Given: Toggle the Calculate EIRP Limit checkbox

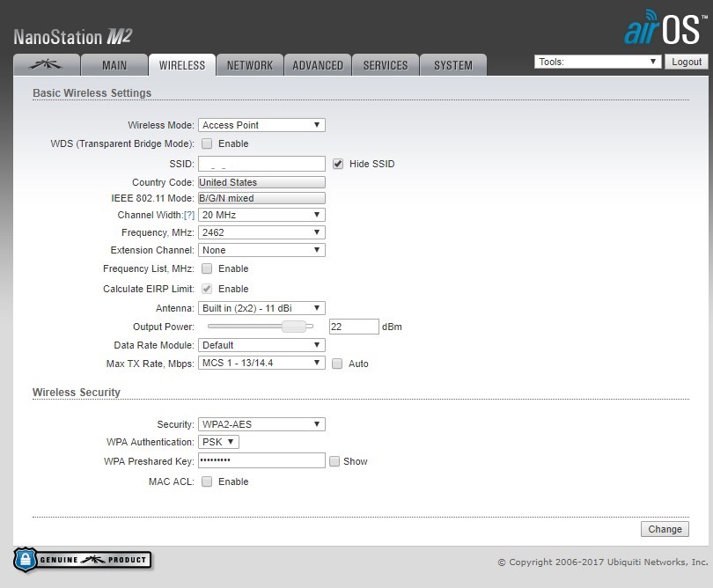Looking at the screenshot, I should [207, 289].
